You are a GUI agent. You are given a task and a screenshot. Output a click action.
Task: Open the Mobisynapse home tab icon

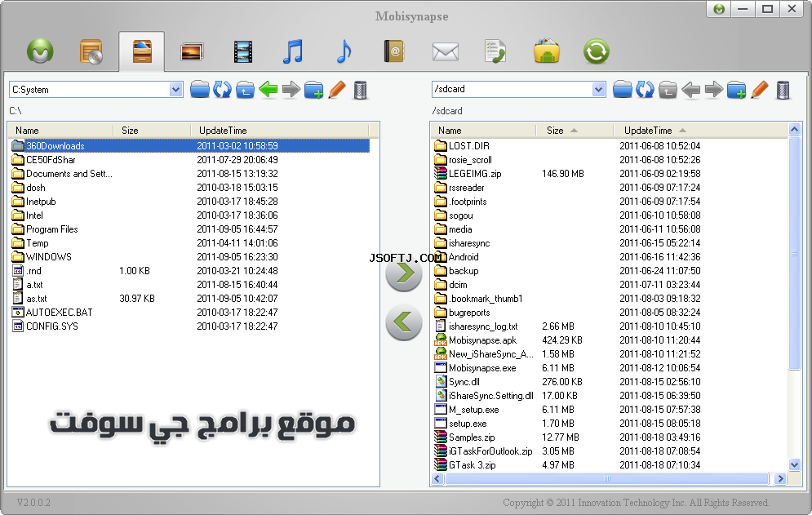(40, 51)
